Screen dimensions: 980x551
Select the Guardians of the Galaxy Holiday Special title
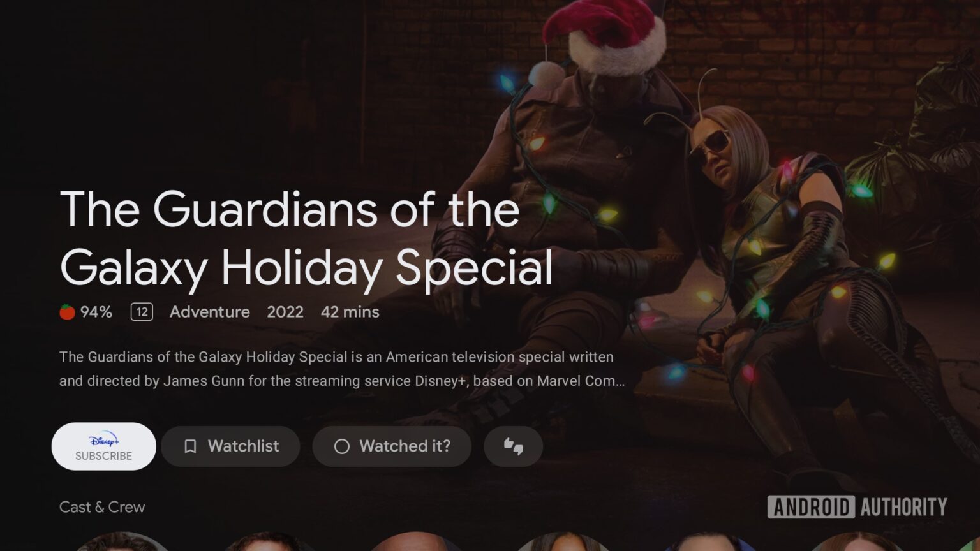[306, 238]
